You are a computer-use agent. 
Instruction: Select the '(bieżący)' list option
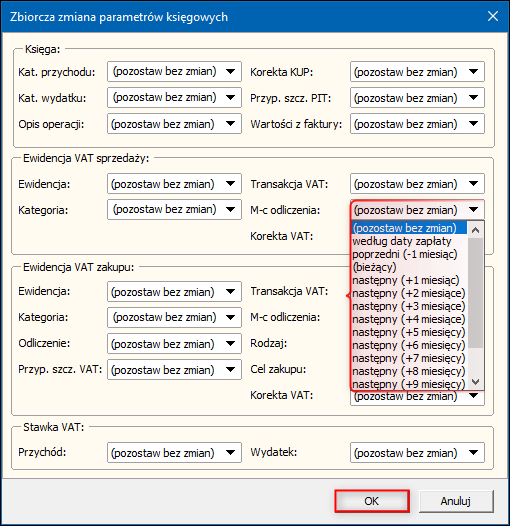pyautogui.click(x=409, y=267)
